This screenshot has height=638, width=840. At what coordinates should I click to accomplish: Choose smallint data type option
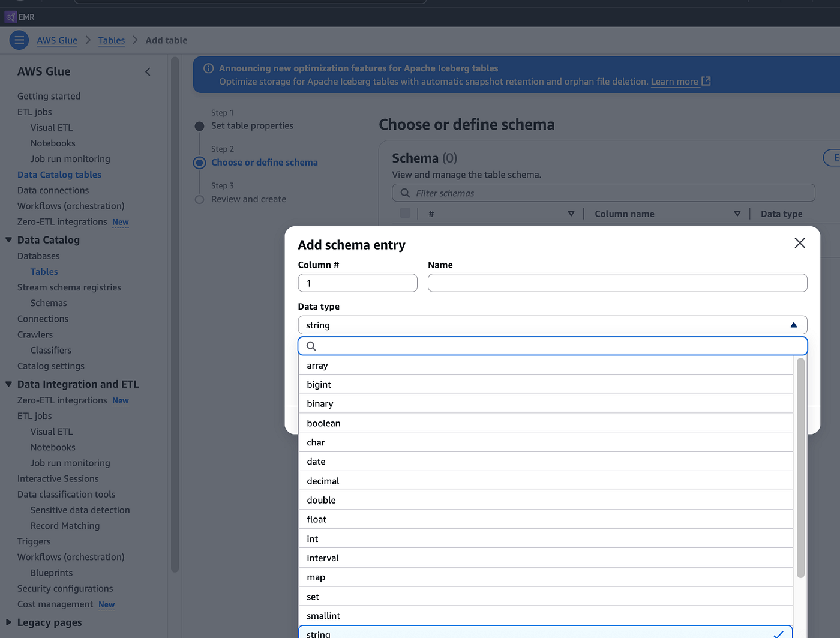[546, 616]
